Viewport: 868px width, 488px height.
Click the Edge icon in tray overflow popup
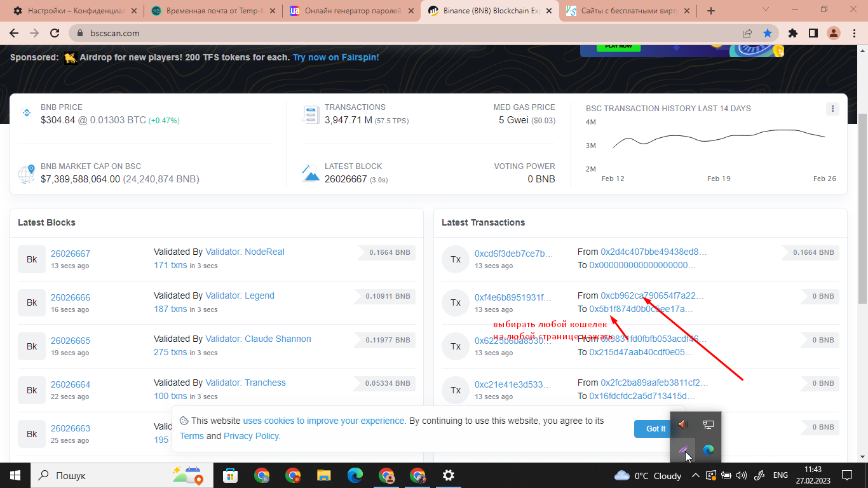click(x=709, y=450)
